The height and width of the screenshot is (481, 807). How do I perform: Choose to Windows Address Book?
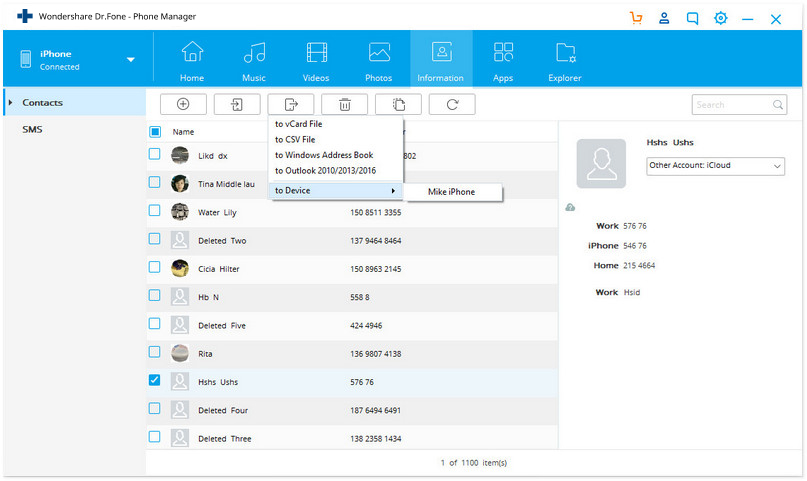[324, 155]
